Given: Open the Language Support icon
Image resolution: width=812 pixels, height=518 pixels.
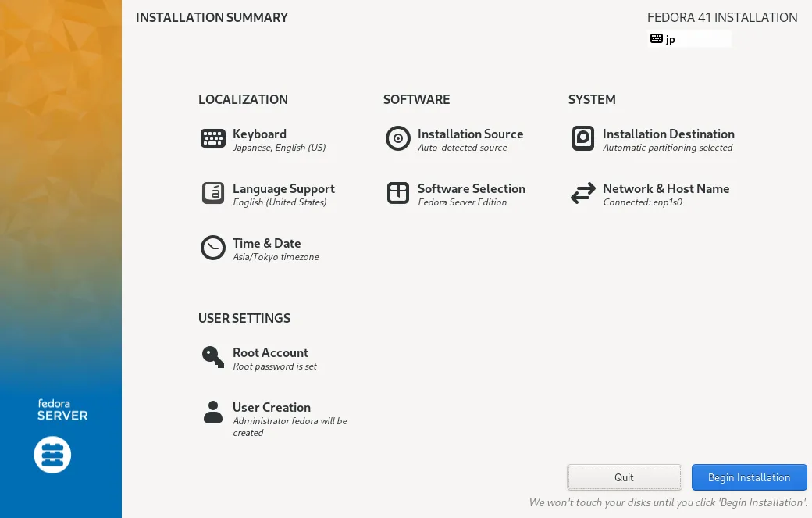Looking at the screenshot, I should tap(212, 193).
